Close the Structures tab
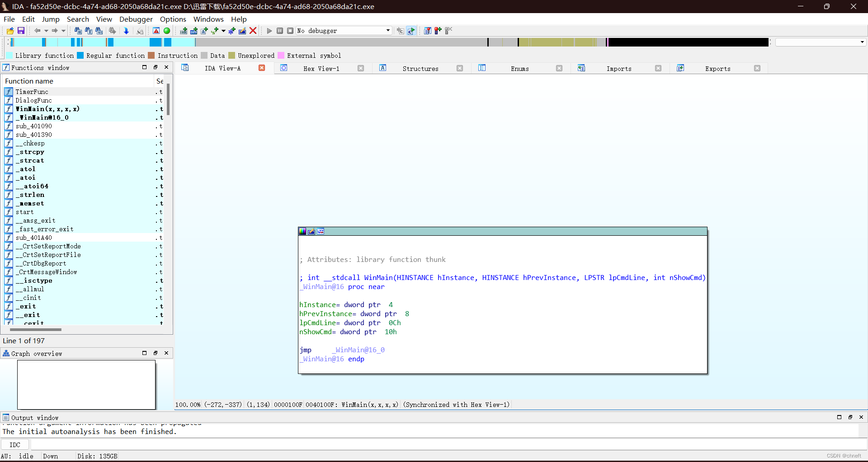The width and height of the screenshot is (868, 462). pos(460,68)
